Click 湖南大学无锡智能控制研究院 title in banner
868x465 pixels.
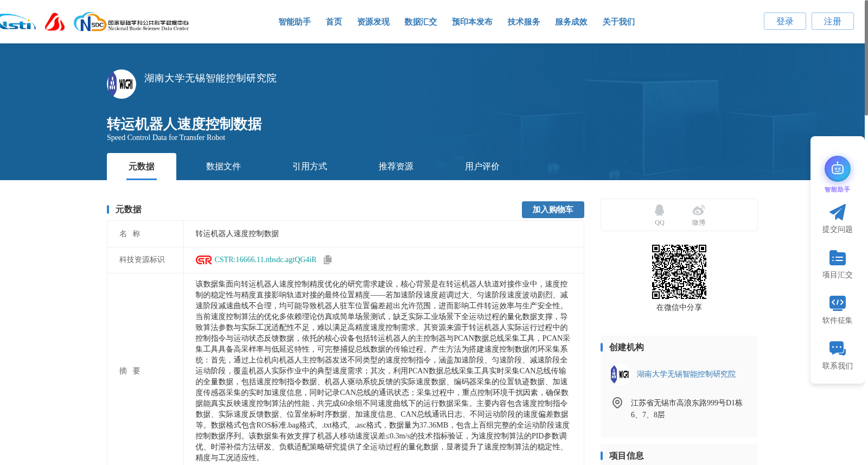click(x=210, y=78)
